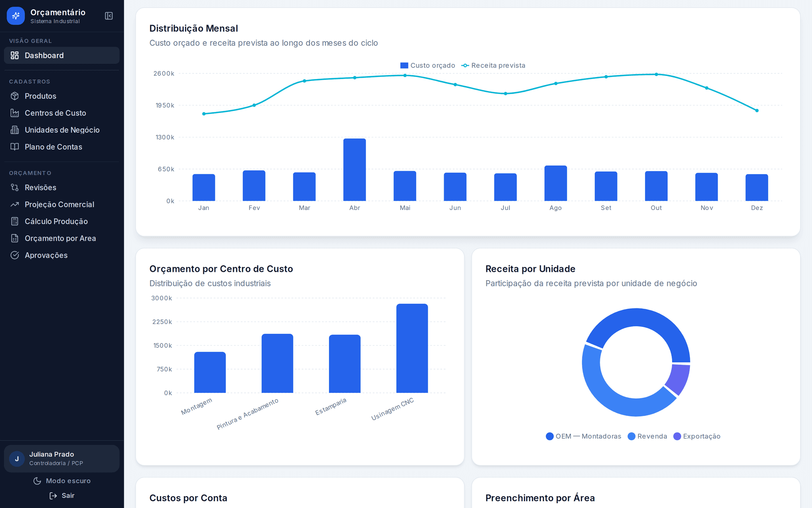Toggle Custo orçado legend entry
Image resolution: width=812 pixels, height=508 pixels.
[427, 65]
